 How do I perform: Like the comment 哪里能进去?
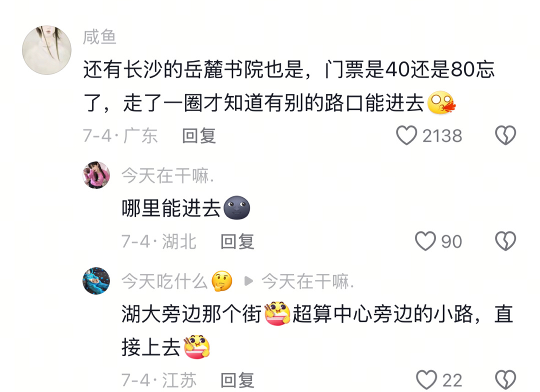click(x=425, y=241)
